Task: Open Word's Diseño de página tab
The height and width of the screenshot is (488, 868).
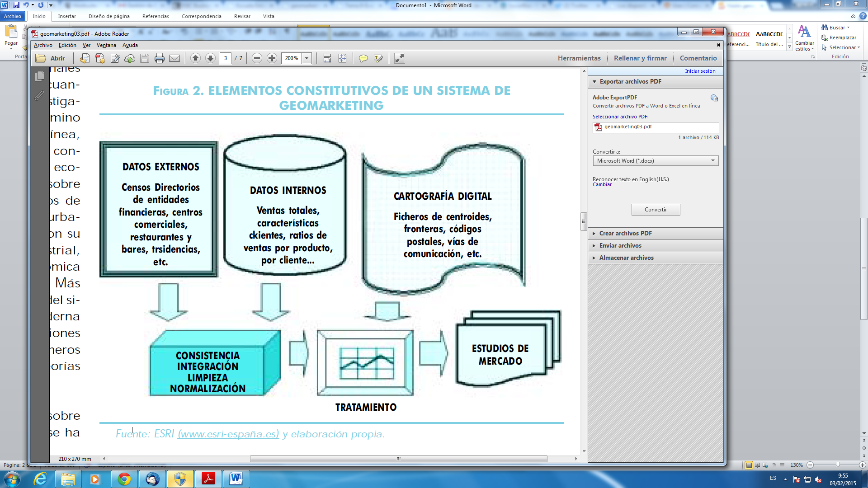Action: pyautogui.click(x=109, y=16)
